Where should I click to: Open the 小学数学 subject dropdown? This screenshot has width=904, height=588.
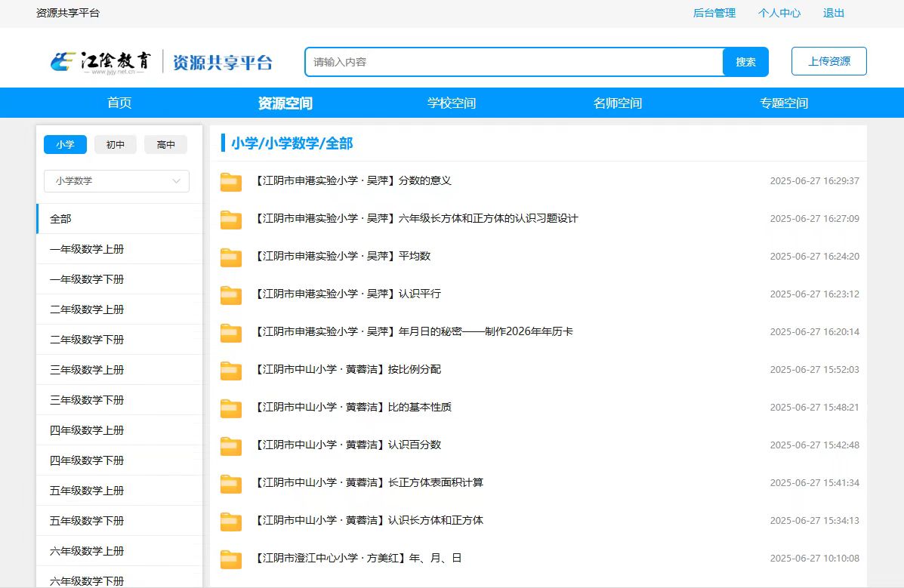(116, 181)
